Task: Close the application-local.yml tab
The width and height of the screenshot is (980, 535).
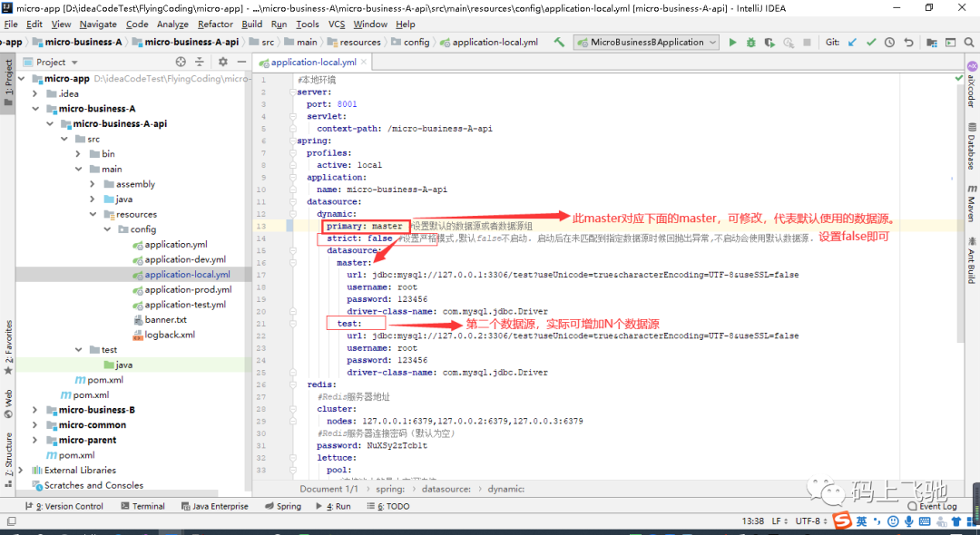Action: click(364, 62)
